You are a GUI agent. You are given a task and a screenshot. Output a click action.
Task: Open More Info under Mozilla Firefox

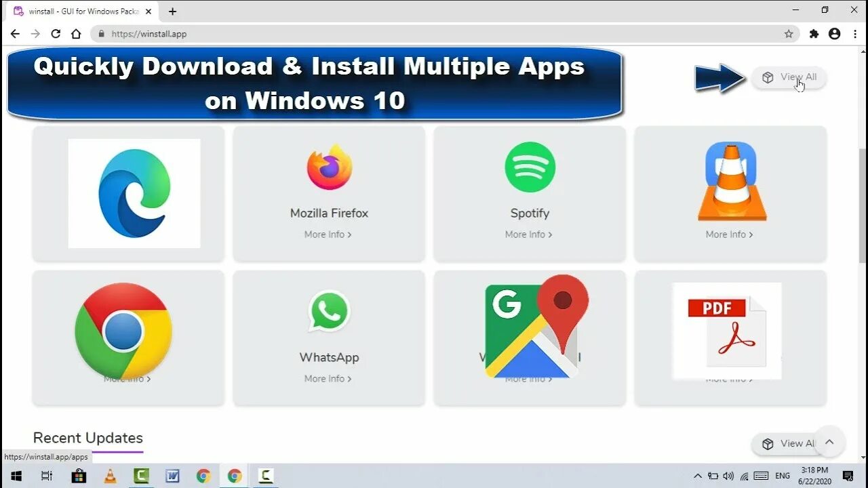[328, 235]
